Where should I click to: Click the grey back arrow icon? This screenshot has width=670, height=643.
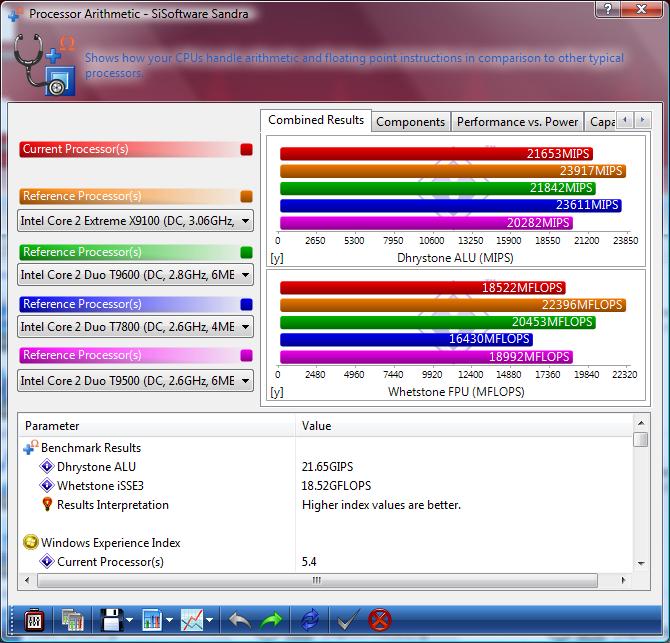240,620
